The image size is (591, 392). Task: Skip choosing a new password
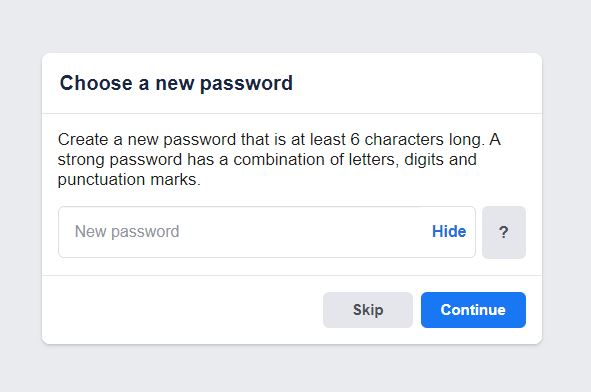click(x=368, y=310)
